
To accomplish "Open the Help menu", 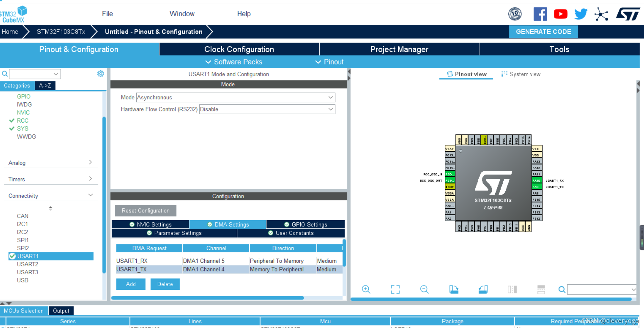I will [244, 14].
